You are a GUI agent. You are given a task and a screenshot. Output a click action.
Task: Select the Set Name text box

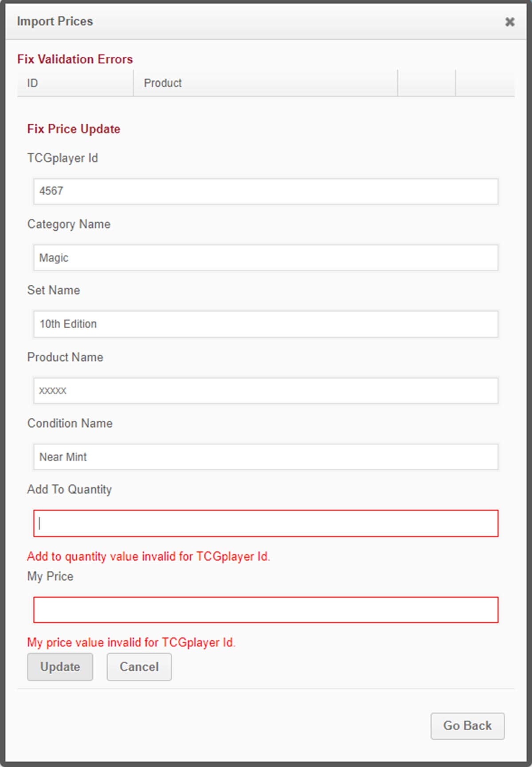click(266, 324)
